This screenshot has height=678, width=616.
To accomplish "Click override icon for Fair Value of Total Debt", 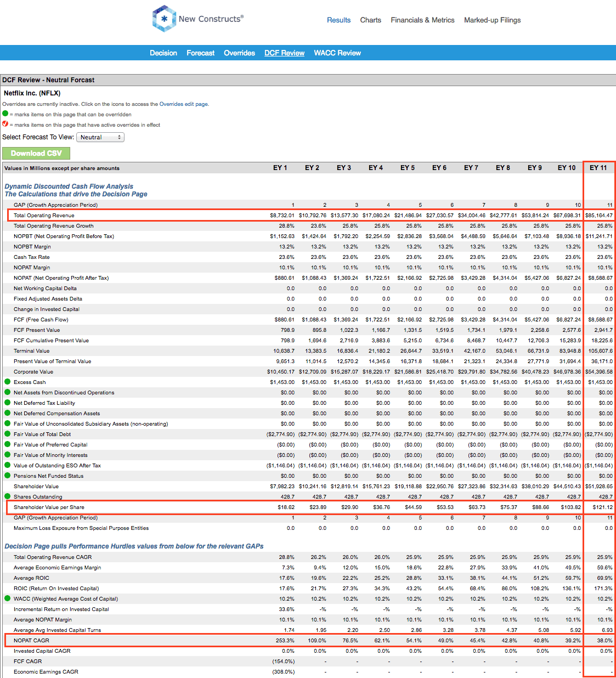I will (x=8, y=434).
